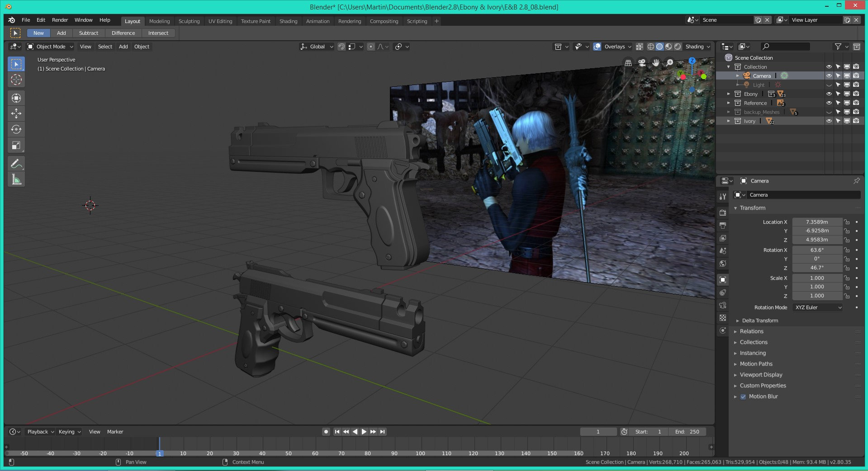Click the End frame 250 field
Screen dimensions: 868x471
coord(687,432)
